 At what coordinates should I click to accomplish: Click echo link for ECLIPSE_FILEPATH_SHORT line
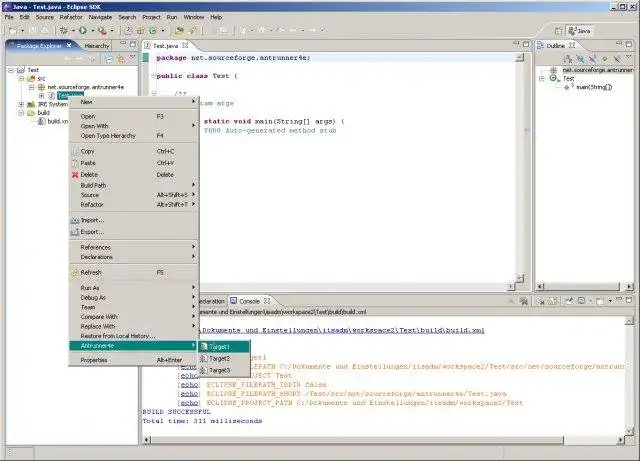point(189,394)
